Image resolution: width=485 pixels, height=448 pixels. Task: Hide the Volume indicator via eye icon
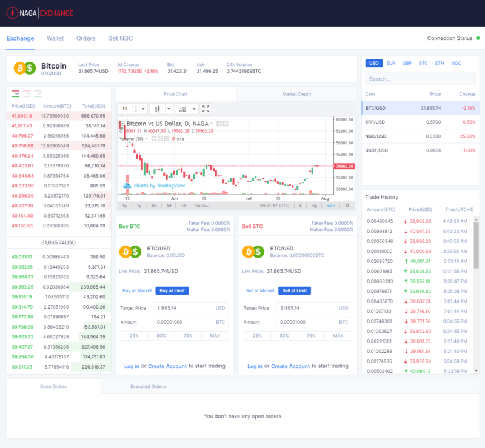pos(154,139)
